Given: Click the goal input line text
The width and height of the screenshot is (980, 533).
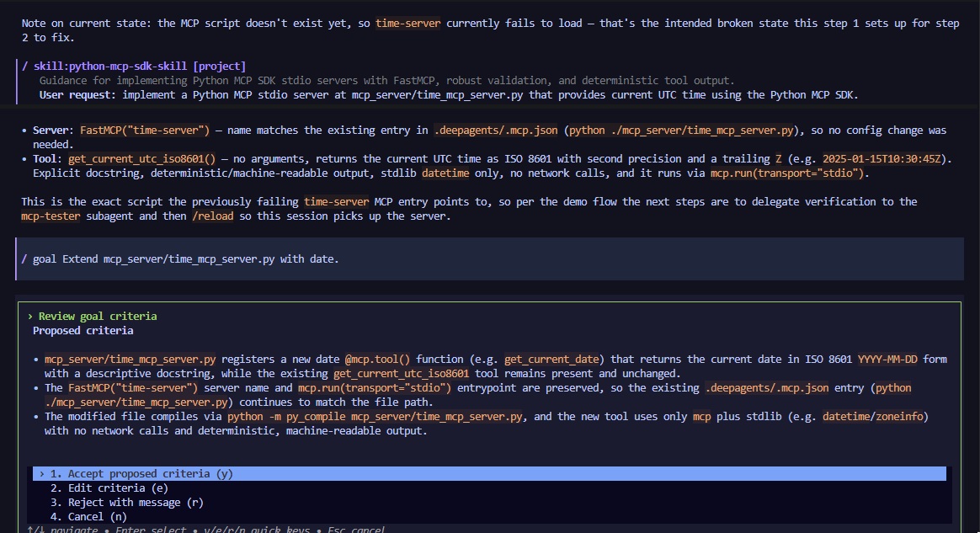Looking at the screenshot, I should pyautogui.click(x=185, y=259).
